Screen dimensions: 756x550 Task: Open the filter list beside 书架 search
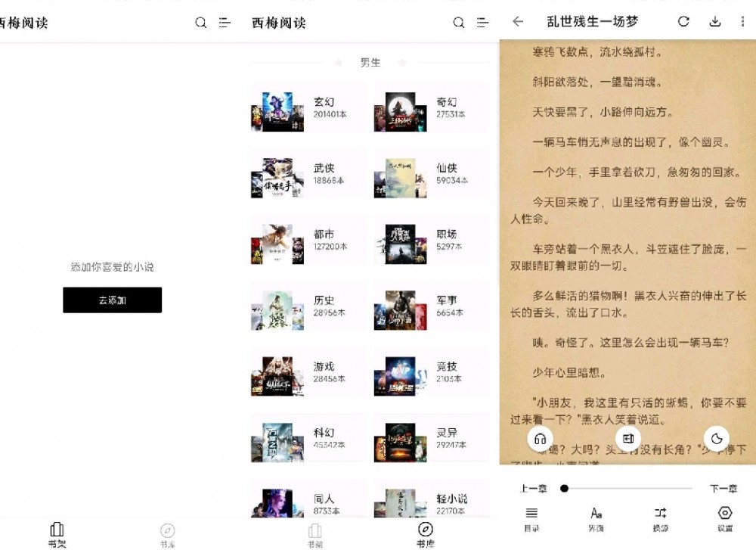(x=225, y=23)
